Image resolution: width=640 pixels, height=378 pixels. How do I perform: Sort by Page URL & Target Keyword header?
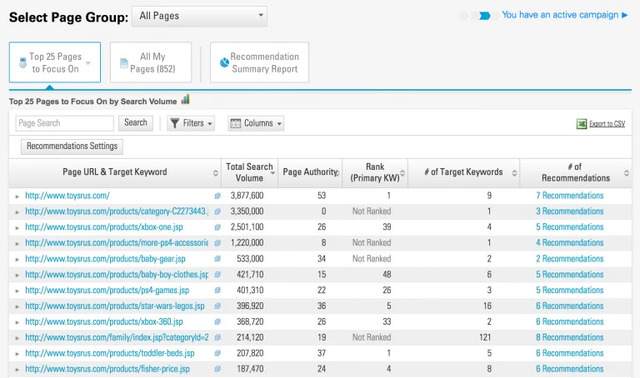115,172
